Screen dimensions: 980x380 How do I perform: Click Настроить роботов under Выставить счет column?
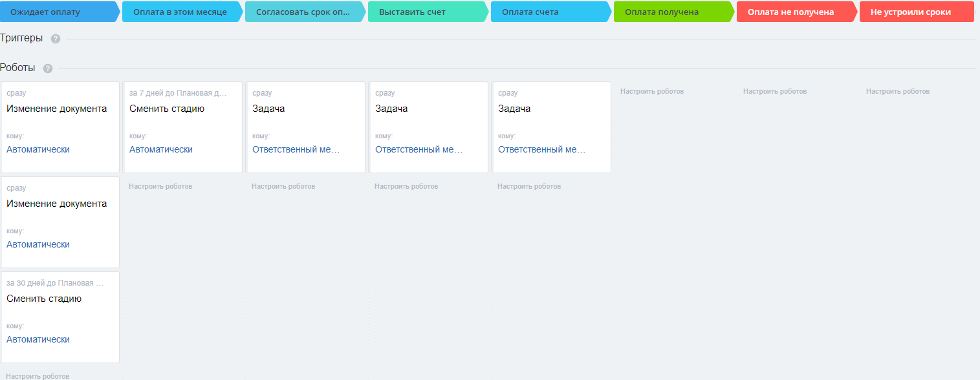[406, 186]
